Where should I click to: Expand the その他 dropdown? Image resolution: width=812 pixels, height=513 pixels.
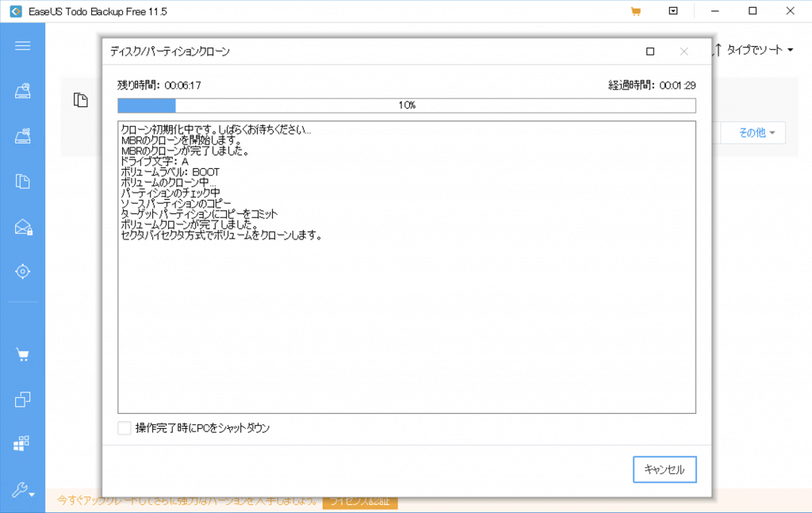coord(756,133)
